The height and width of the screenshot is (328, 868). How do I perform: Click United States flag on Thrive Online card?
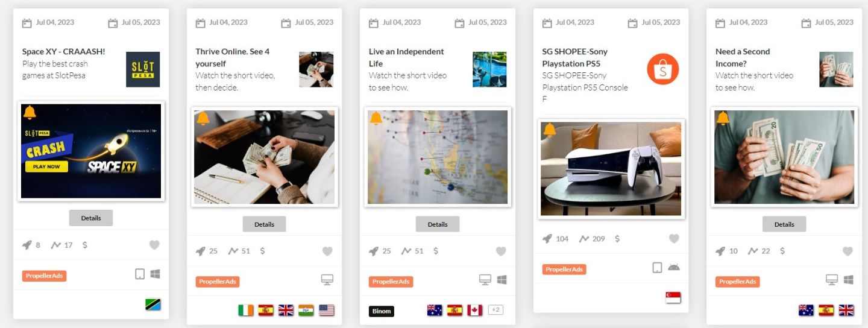pos(327,311)
